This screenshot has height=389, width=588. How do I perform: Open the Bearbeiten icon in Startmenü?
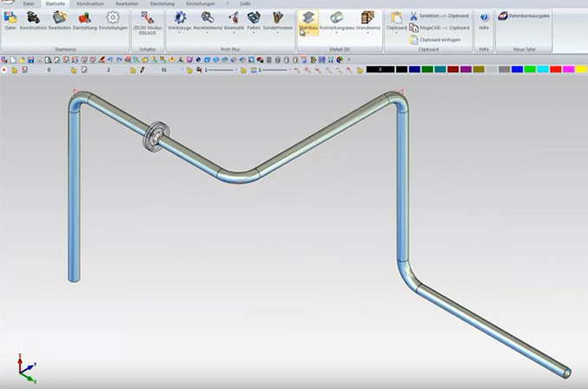(60, 20)
